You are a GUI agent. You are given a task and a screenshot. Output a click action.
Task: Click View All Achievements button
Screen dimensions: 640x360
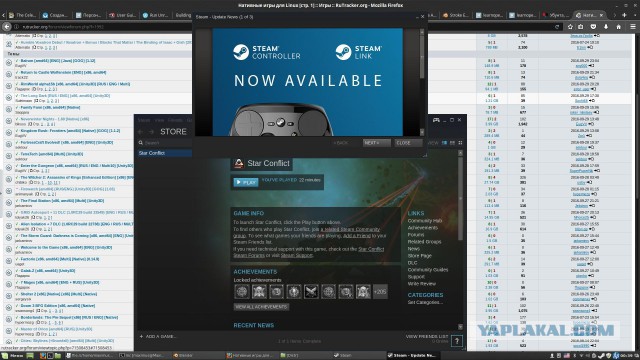click(261, 307)
